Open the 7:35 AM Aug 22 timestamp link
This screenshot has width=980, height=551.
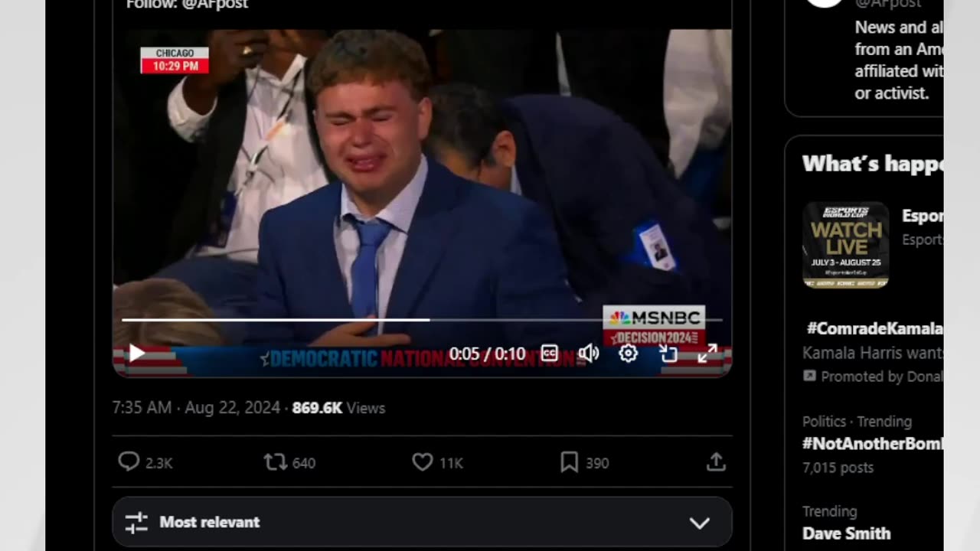[x=196, y=408]
